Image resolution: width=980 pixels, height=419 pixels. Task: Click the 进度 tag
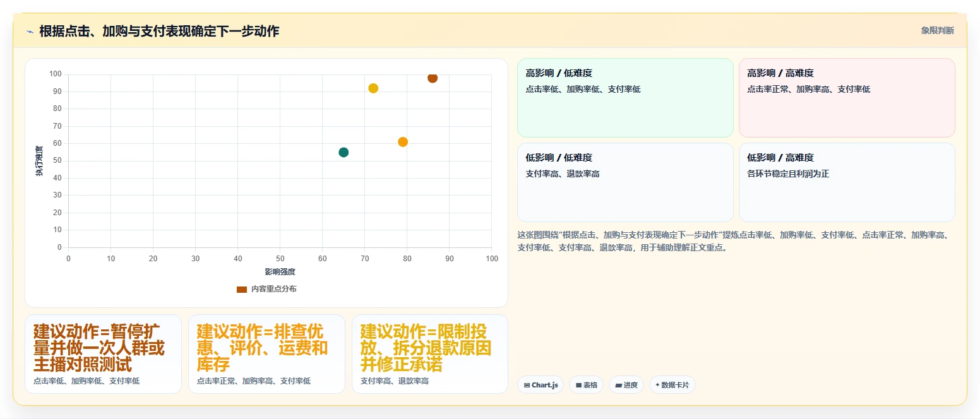click(626, 385)
